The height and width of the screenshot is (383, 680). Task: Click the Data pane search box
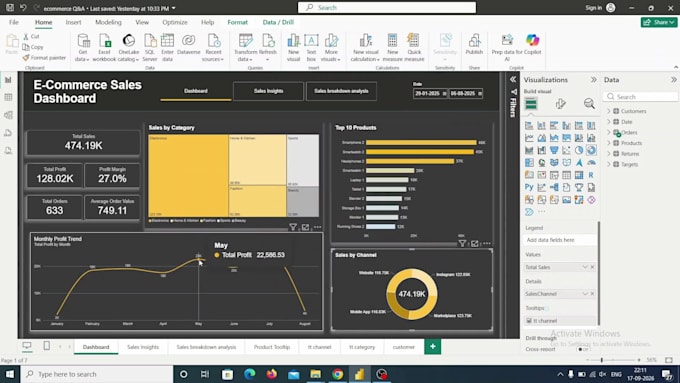tap(640, 97)
